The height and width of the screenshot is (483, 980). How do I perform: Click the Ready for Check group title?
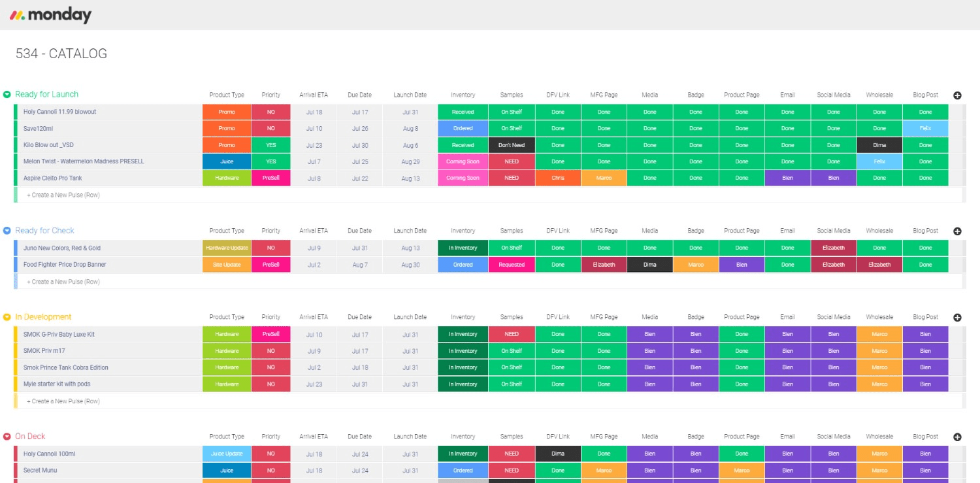[x=44, y=230]
